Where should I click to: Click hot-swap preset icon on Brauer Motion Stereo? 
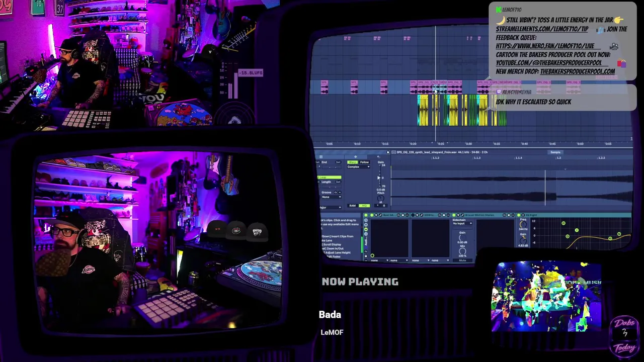tap(504, 215)
